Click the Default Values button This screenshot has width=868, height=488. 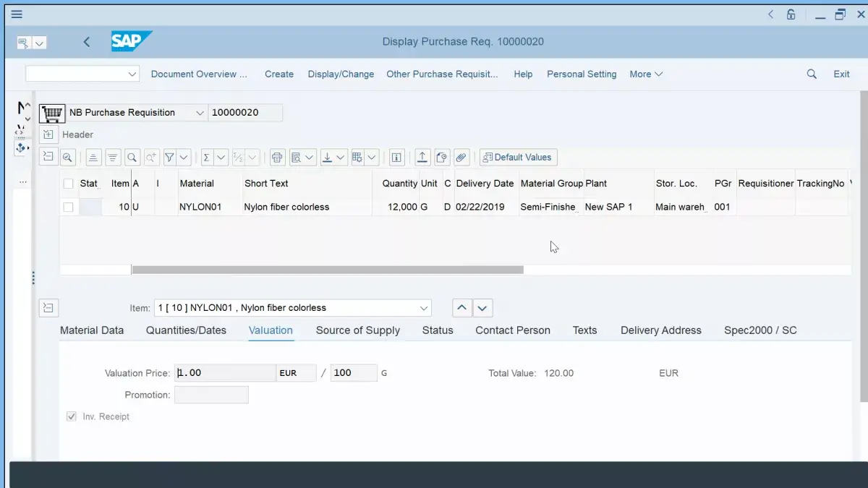(518, 157)
